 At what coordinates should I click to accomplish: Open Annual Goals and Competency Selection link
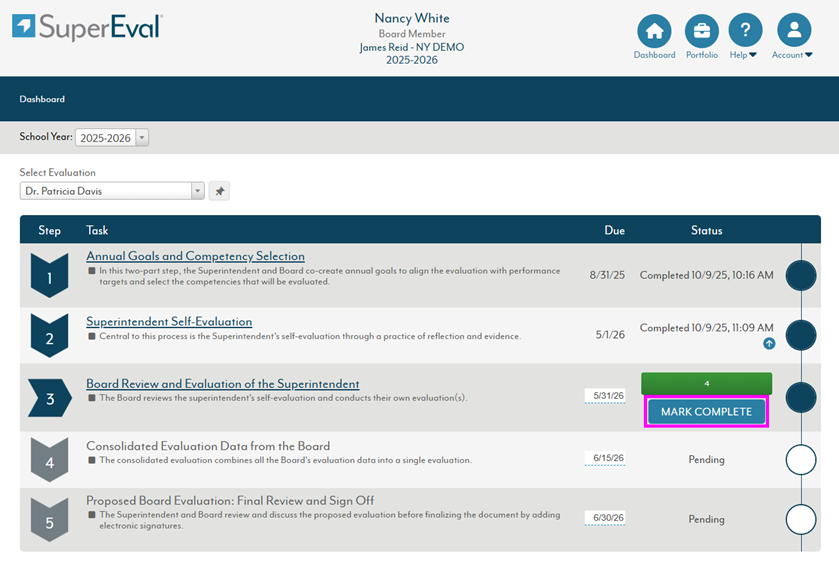coord(195,256)
